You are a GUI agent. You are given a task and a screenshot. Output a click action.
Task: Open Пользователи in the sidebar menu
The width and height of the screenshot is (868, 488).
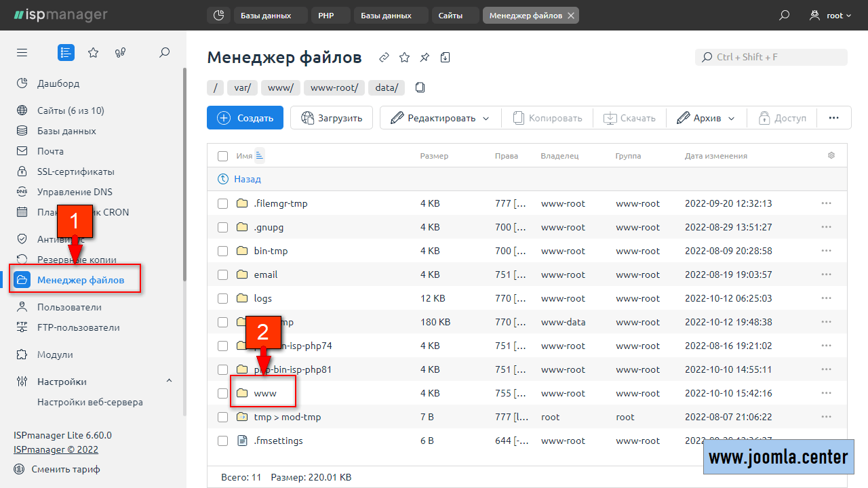pos(69,307)
